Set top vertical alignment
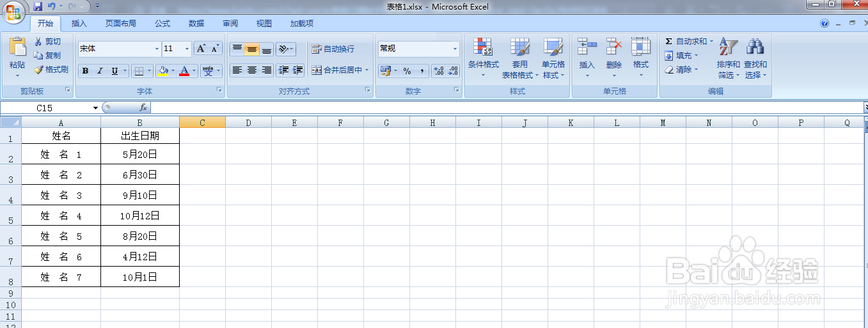The image size is (868, 328). click(237, 49)
